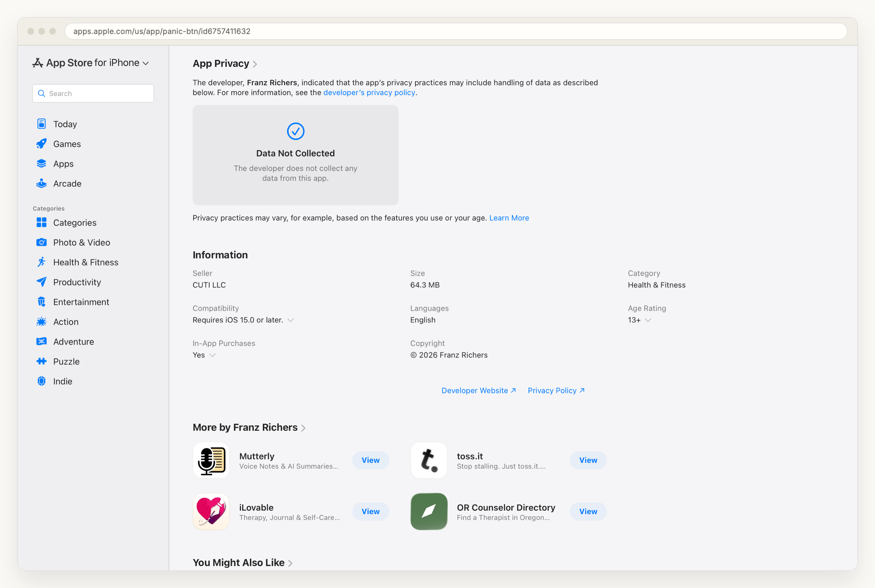Click the Categories sidebar label
The height and width of the screenshot is (588, 875).
[x=75, y=223]
